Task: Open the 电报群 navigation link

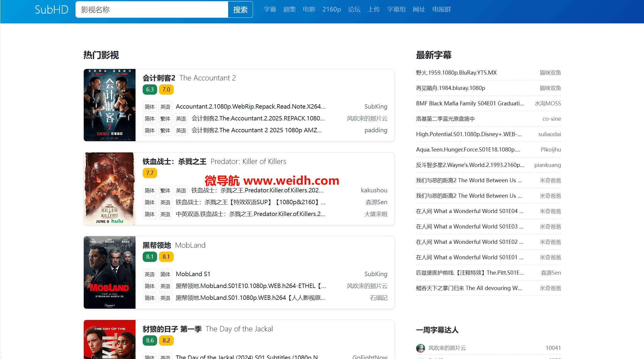Action: click(x=442, y=9)
